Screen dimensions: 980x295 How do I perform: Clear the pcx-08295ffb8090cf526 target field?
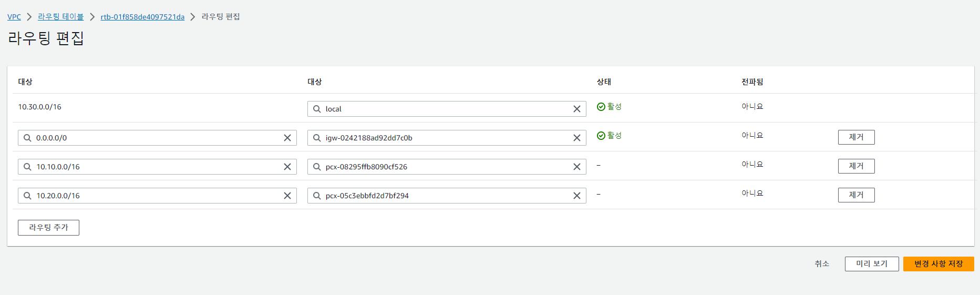click(576, 167)
